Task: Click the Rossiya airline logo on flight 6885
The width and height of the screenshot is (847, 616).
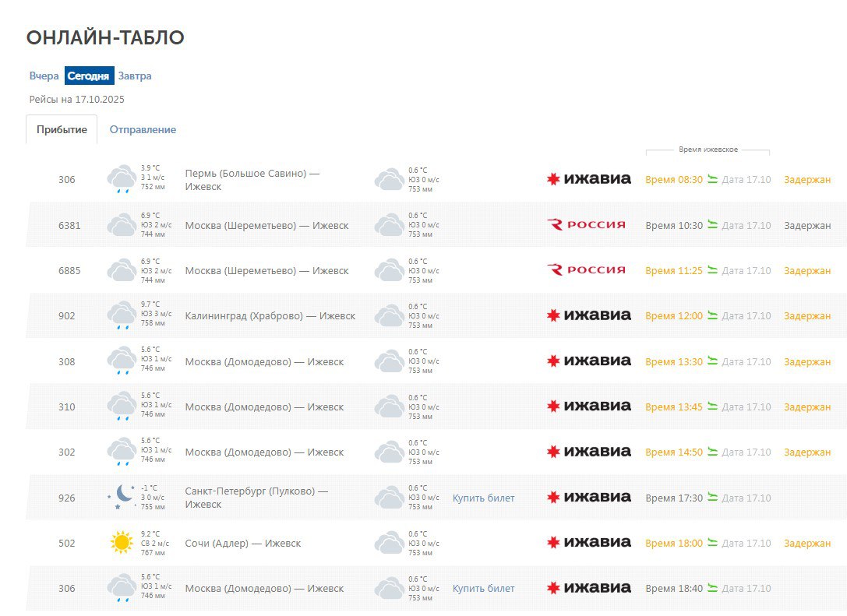Action: pos(586,270)
